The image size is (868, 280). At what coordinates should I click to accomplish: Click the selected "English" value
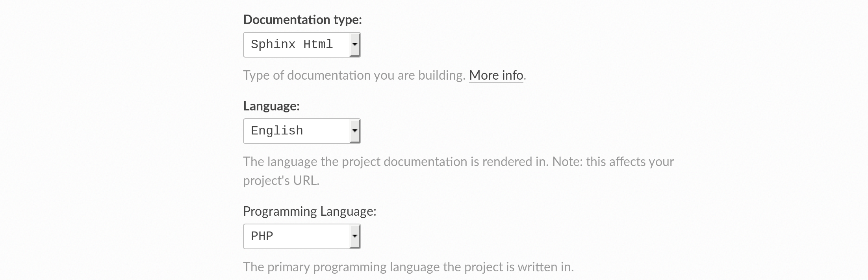pyautogui.click(x=277, y=131)
